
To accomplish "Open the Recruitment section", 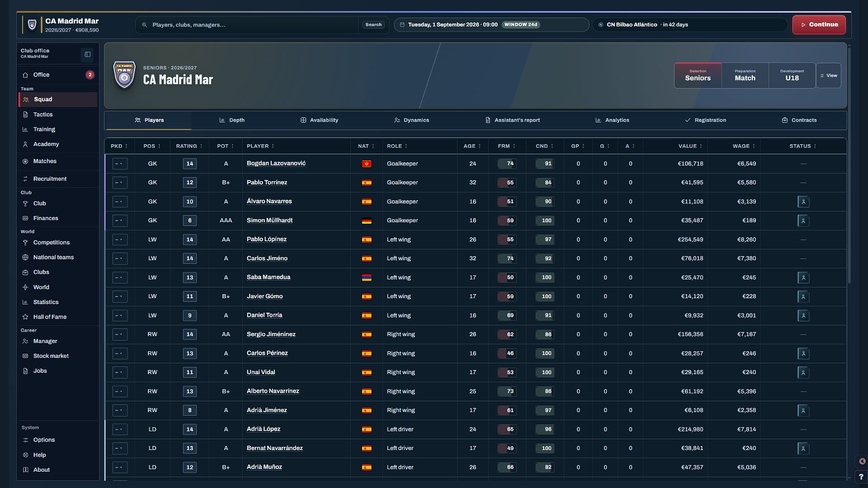I will point(58,179).
